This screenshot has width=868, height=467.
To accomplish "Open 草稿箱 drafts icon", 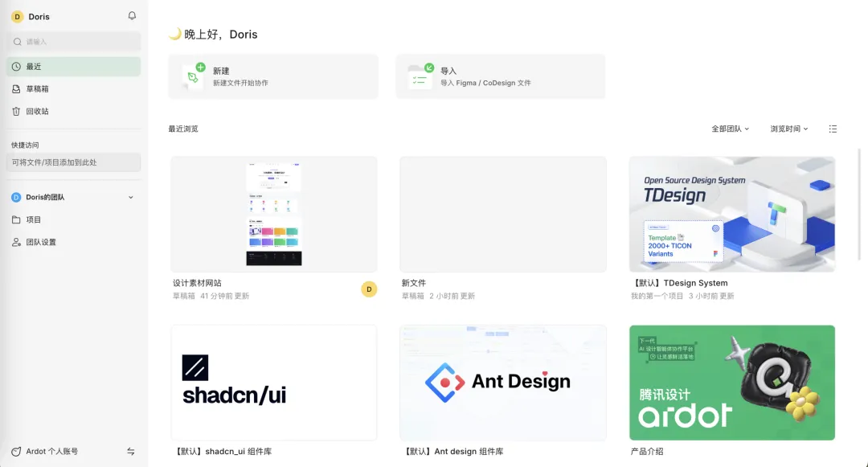I will 17,88.
